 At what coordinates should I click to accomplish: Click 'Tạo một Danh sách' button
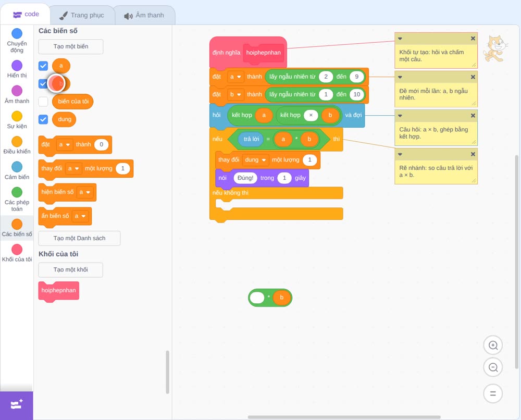[79, 238]
